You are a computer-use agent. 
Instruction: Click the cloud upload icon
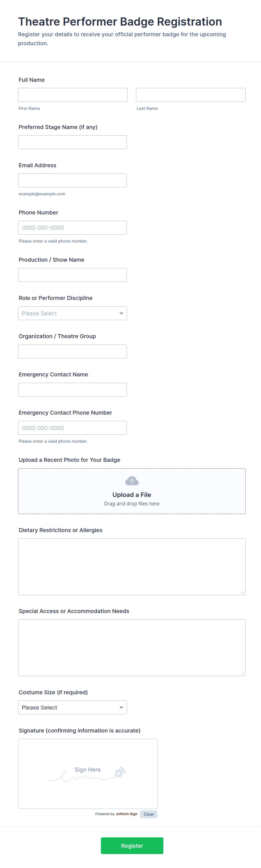(x=132, y=481)
